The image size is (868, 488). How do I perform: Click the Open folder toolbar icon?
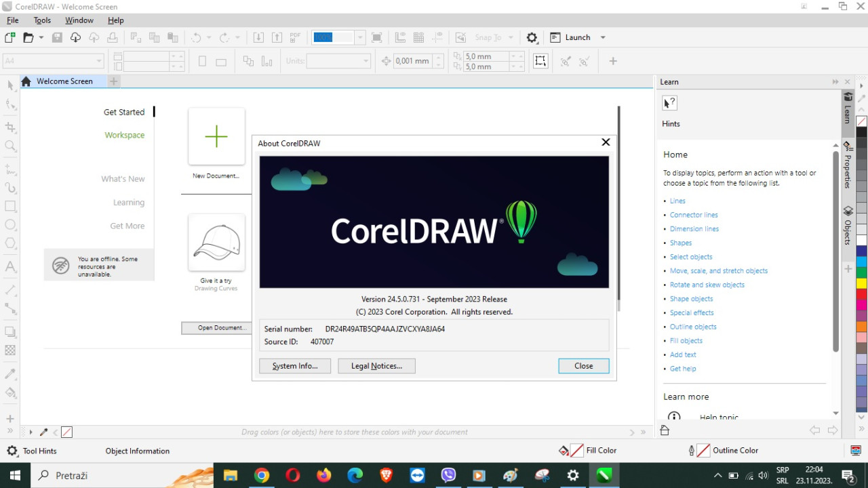tap(28, 38)
